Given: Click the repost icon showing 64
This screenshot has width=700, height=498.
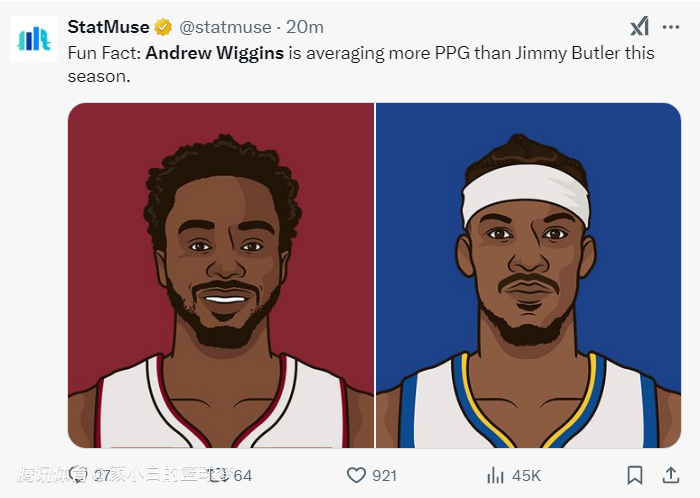Looking at the screenshot, I should (216, 475).
